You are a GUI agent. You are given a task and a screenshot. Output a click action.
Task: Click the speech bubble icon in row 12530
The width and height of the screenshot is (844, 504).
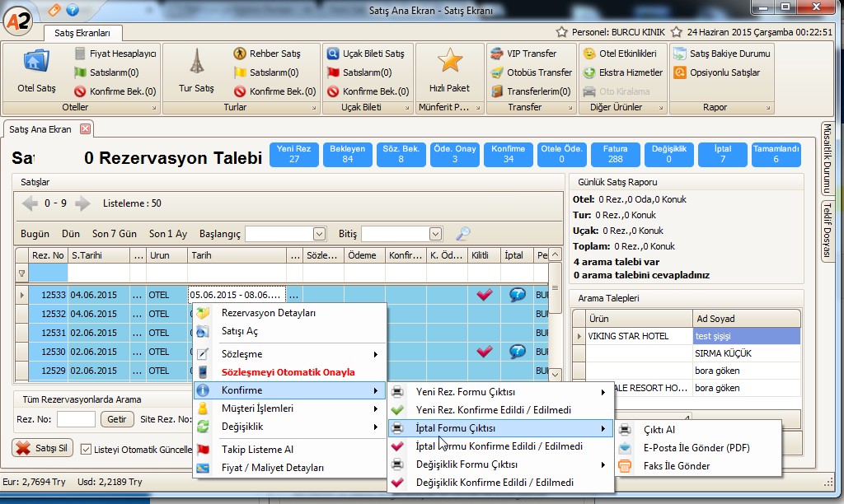click(x=518, y=352)
